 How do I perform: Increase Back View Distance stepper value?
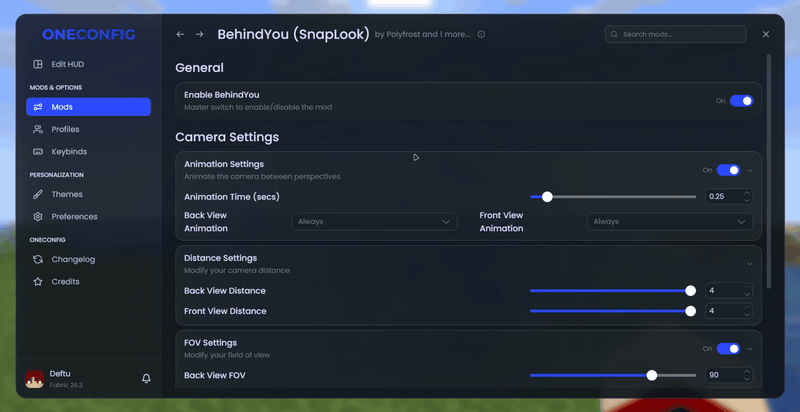[747, 288]
